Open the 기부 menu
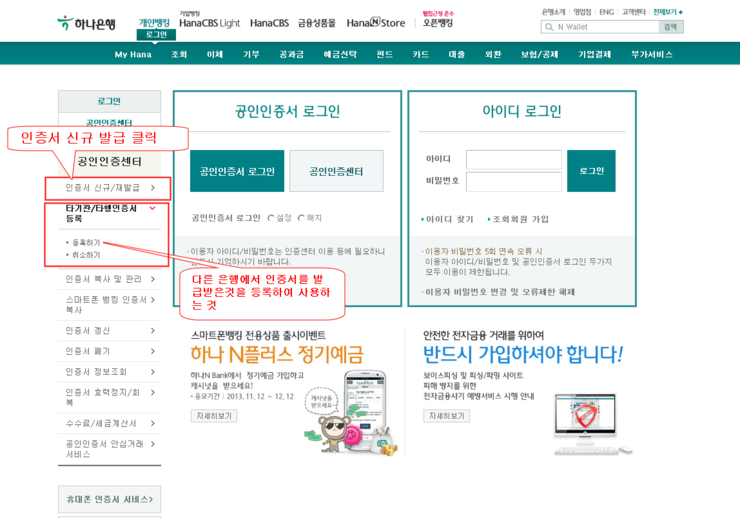 (x=251, y=54)
